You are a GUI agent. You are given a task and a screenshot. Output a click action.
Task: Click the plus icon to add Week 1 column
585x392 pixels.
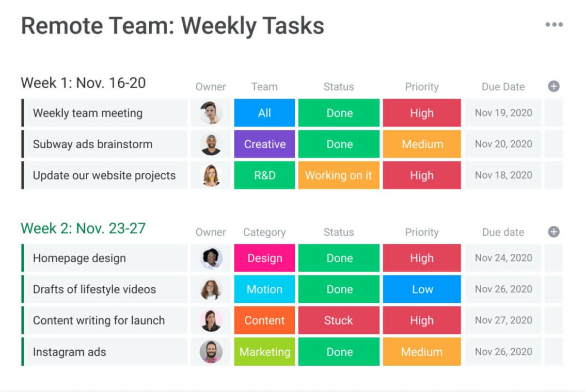(x=554, y=87)
